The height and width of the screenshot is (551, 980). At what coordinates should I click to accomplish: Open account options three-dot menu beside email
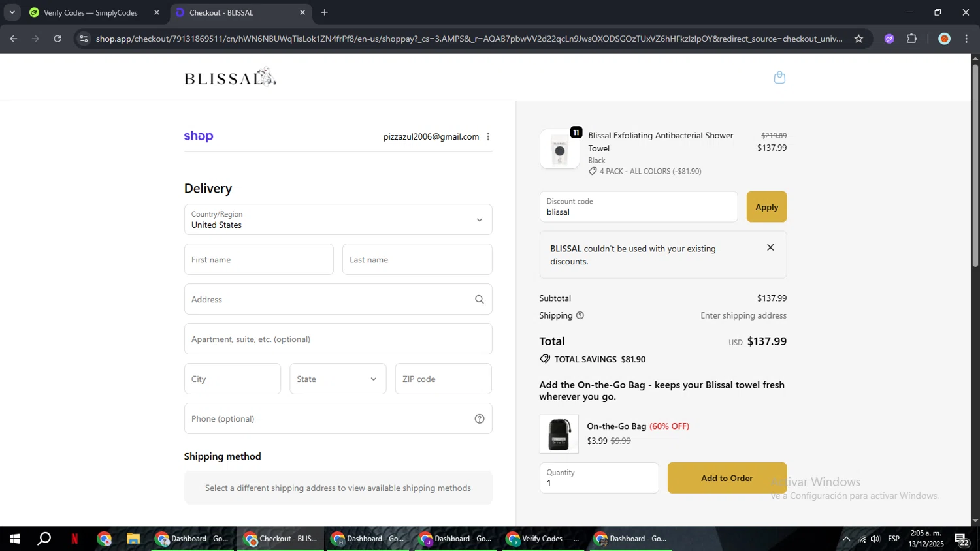[488, 136]
